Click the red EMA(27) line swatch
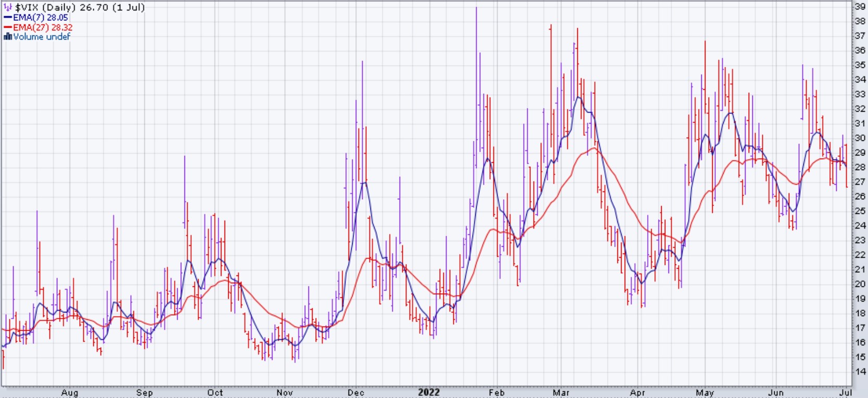This screenshot has width=868, height=398. [x=7, y=27]
